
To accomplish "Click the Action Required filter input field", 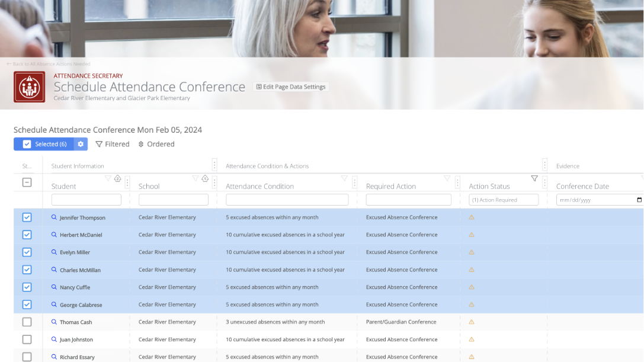I will 504,200.
